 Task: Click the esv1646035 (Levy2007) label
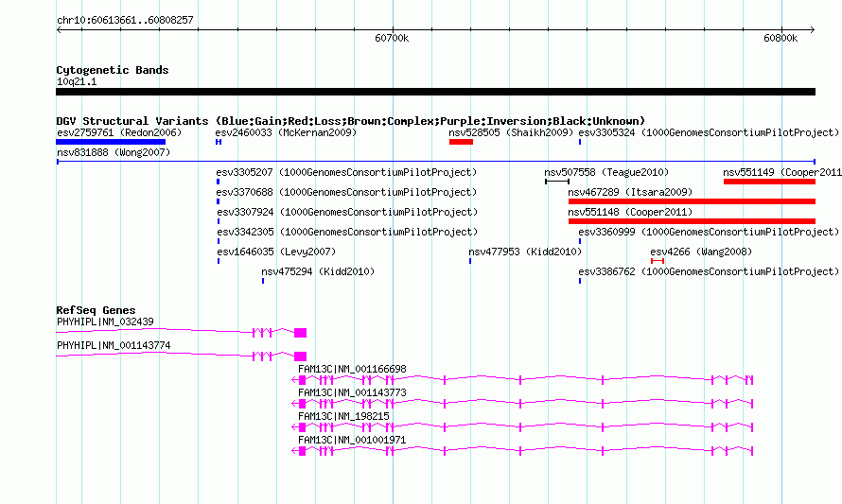pyautogui.click(x=276, y=252)
